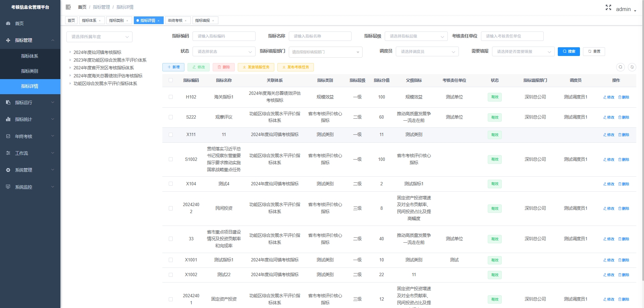Viewport: 644px width, 308px height.
Task: Click the 系统监控 monitor icon
Action: 8,187
